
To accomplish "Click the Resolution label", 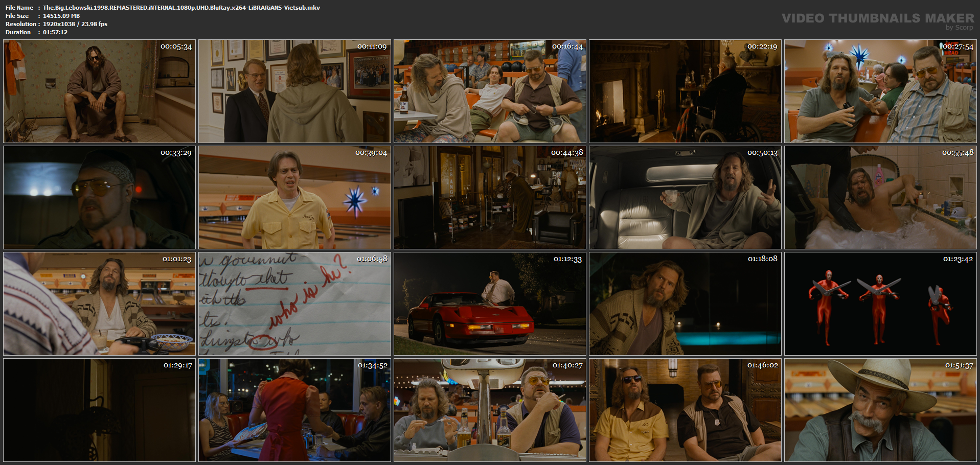I will point(21,24).
